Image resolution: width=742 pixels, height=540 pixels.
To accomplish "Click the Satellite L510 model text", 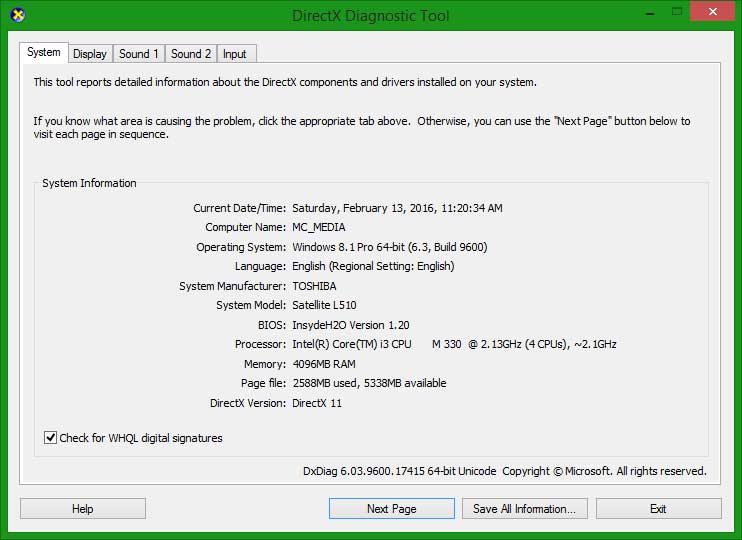I will [x=324, y=305].
